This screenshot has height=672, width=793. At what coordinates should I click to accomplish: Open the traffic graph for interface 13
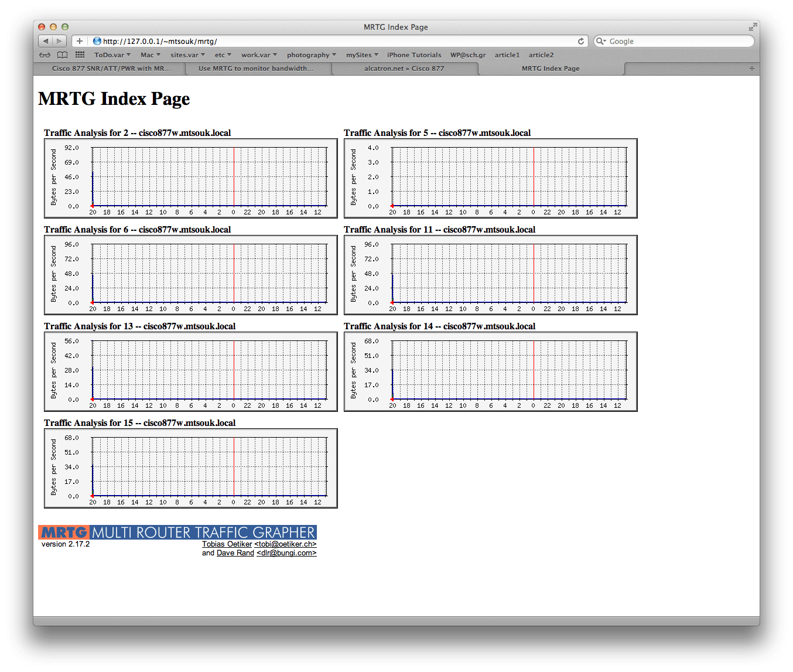click(191, 372)
